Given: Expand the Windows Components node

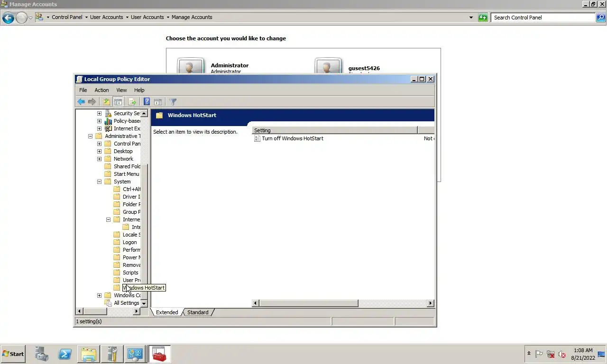Looking at the screenshot, I should [x=99, y=295].
